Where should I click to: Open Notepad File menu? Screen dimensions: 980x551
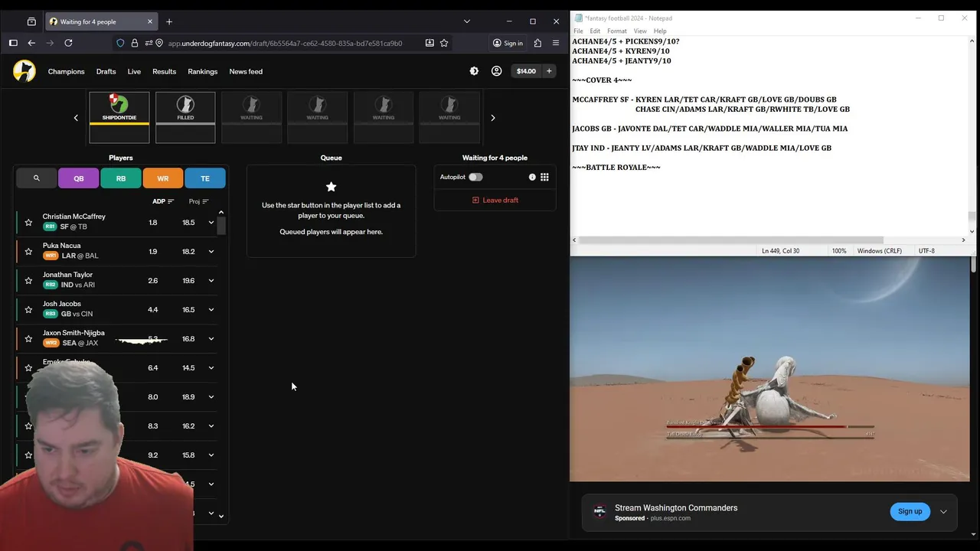[578, 31]
